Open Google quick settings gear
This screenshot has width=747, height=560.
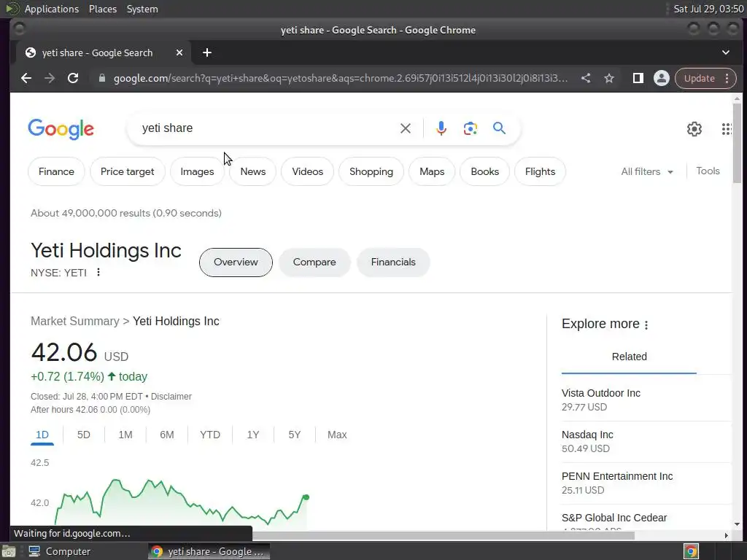click(x=694, y=128)
